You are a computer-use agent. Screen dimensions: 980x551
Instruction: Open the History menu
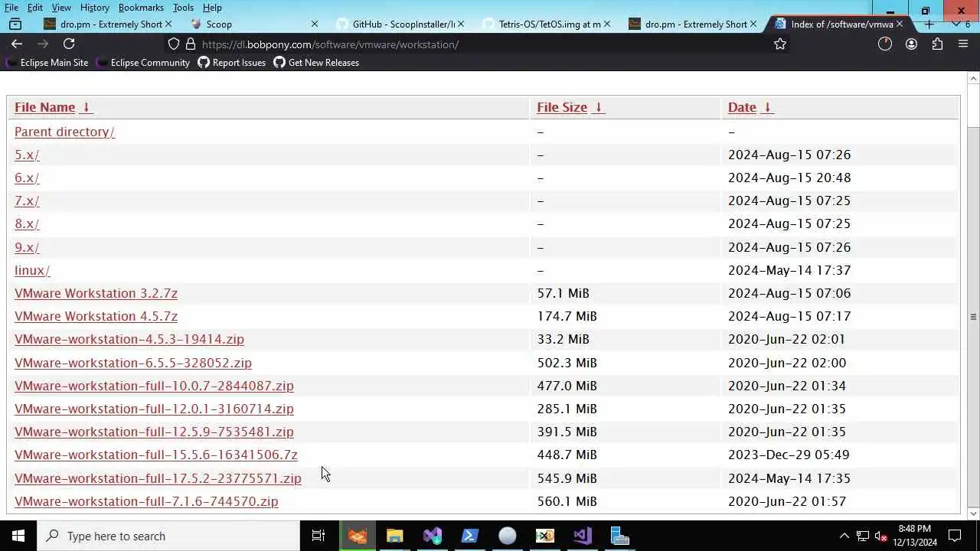[94, 7]
